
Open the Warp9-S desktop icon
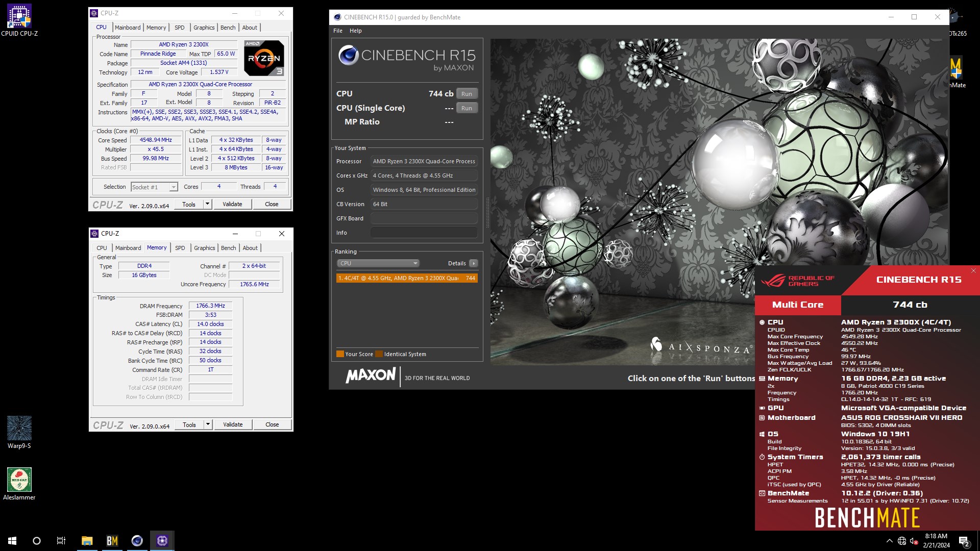19,433
